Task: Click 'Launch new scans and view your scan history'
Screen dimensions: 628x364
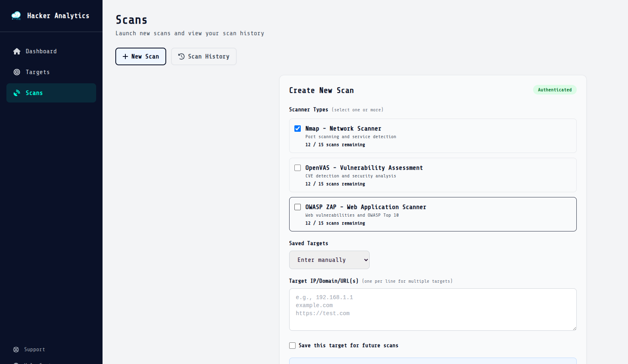Action: pyautogui.click(x=190, y=33)
